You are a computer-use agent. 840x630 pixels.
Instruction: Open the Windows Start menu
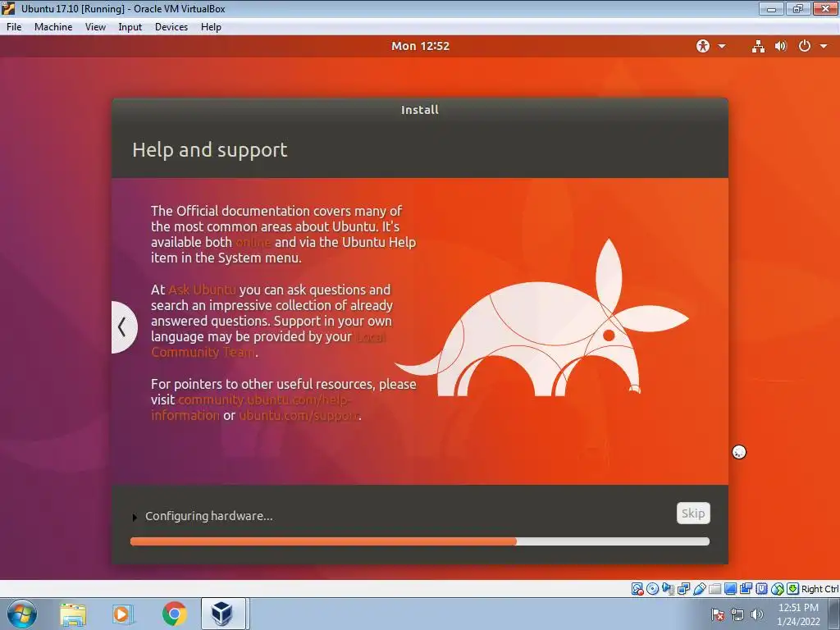click(x=22, y=614)
